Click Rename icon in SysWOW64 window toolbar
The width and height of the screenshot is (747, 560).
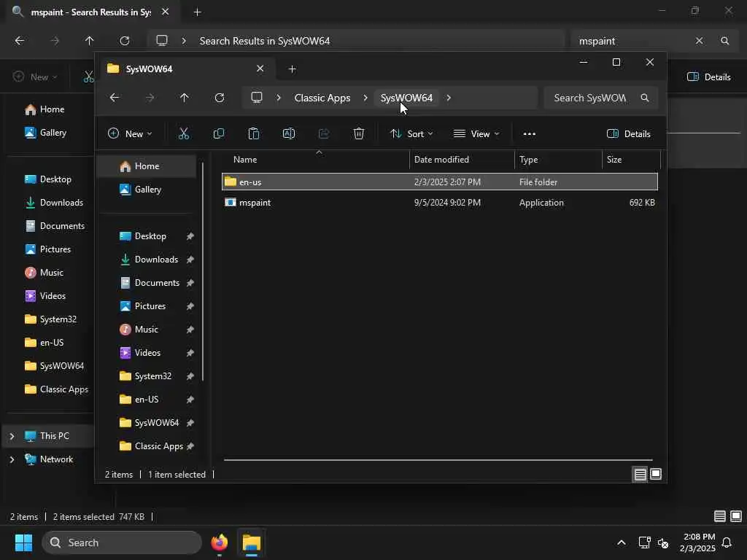289,134
